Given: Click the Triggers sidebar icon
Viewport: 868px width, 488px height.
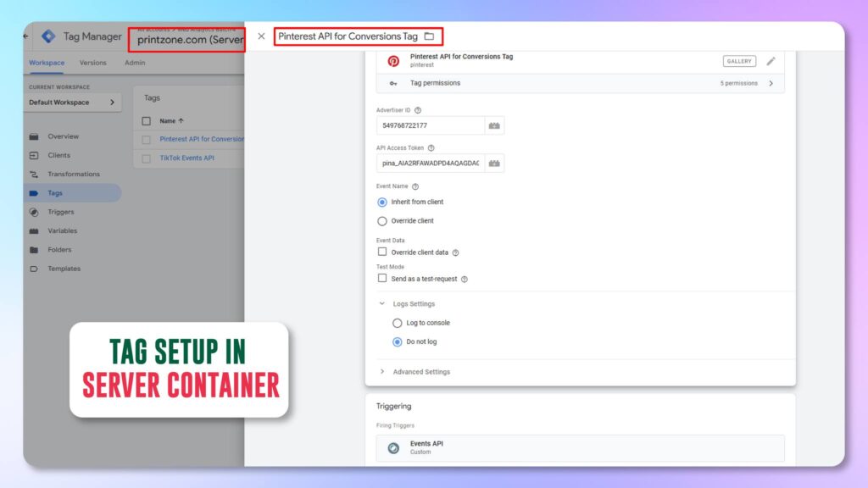Looking at the screenshot, I should [x=34, y=212].
